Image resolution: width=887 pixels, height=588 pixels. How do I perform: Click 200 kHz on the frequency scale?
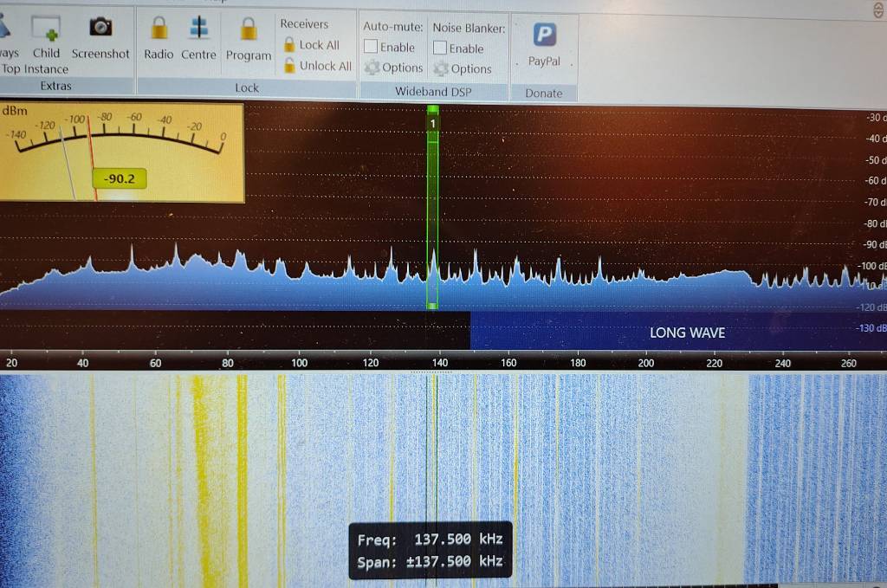(x=645, y=363)
